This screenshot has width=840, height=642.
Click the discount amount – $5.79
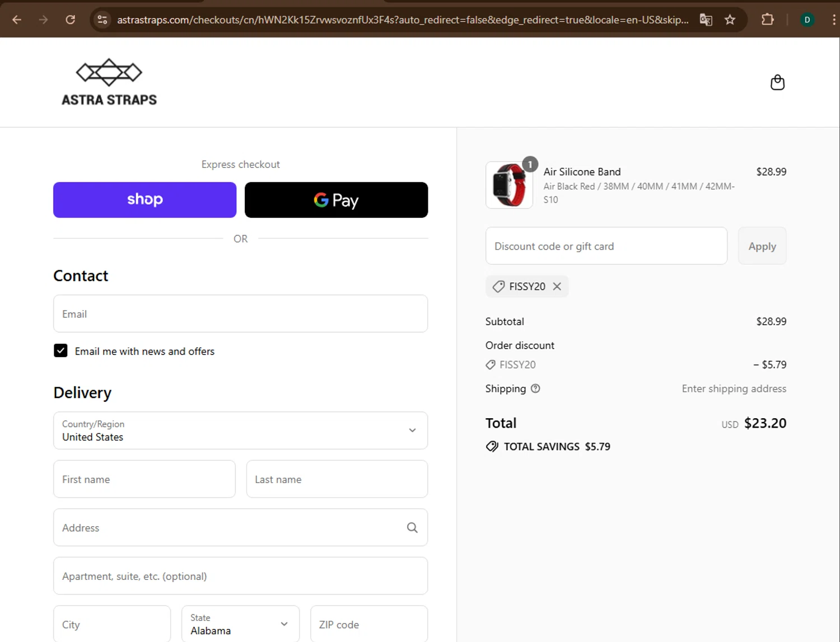769,364
